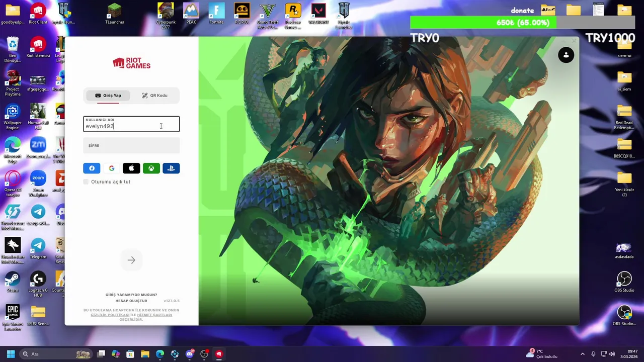Open Telegram desktop shortcut

(x=38, y=249)
